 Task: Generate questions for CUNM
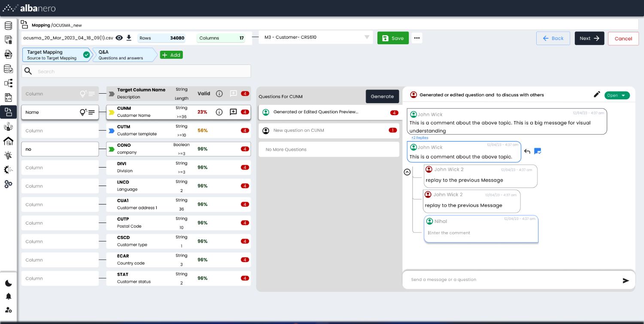[382, 96]
